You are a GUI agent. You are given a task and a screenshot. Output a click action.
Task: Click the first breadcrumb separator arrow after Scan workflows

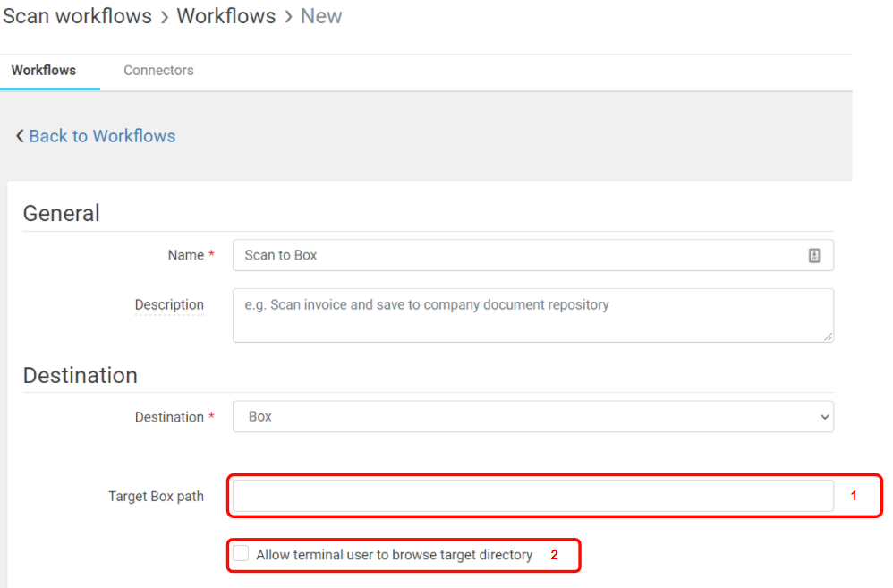[165, 17]
